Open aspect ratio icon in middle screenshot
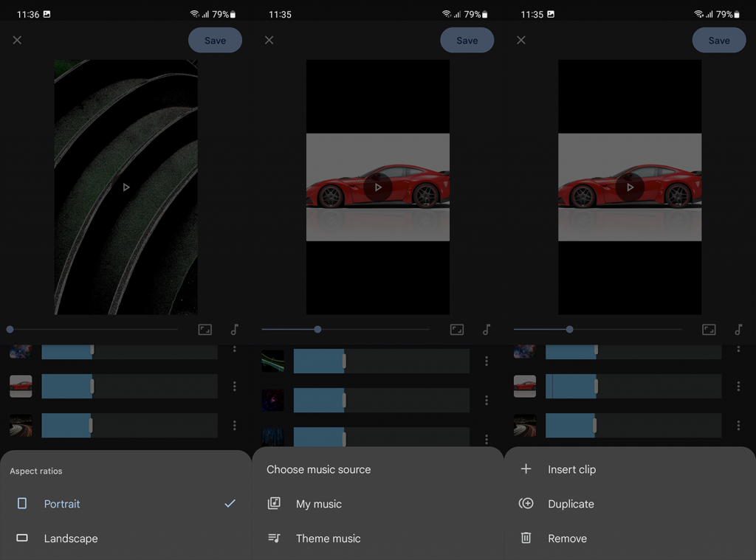This screenshot has height=560, width=756. click(x=457, y=330)
